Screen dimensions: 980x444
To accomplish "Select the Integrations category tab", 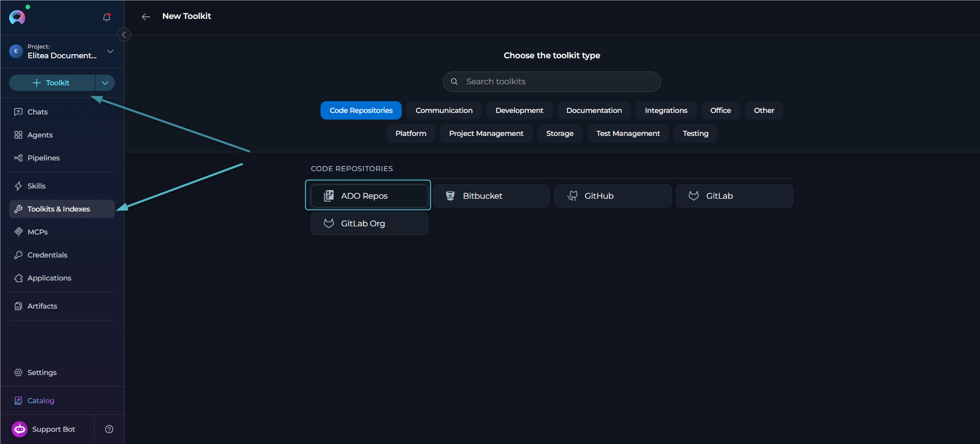I will tap(666, 110).
